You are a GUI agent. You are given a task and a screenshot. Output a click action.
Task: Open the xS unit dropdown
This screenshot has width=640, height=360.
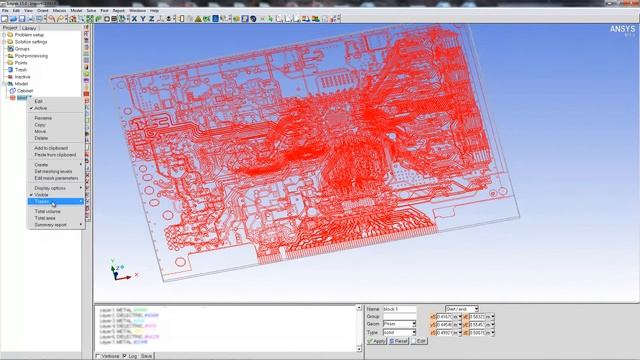(x=460, y=316)
